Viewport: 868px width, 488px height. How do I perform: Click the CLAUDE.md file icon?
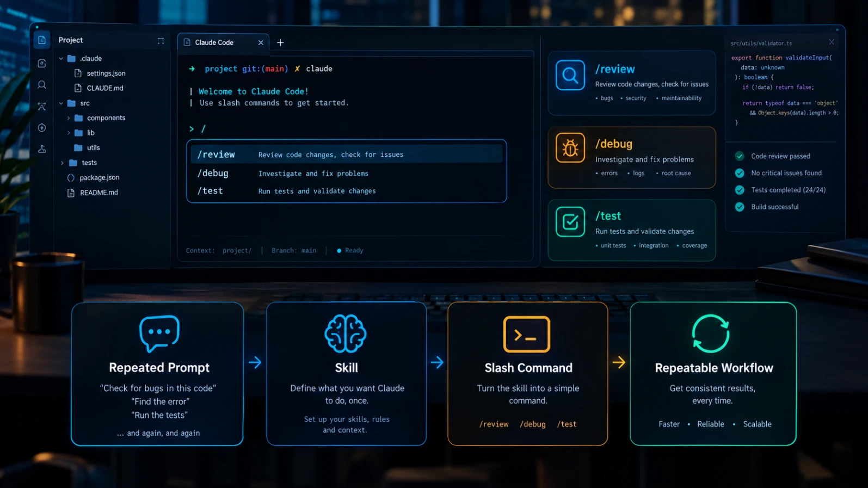(78, 88)
